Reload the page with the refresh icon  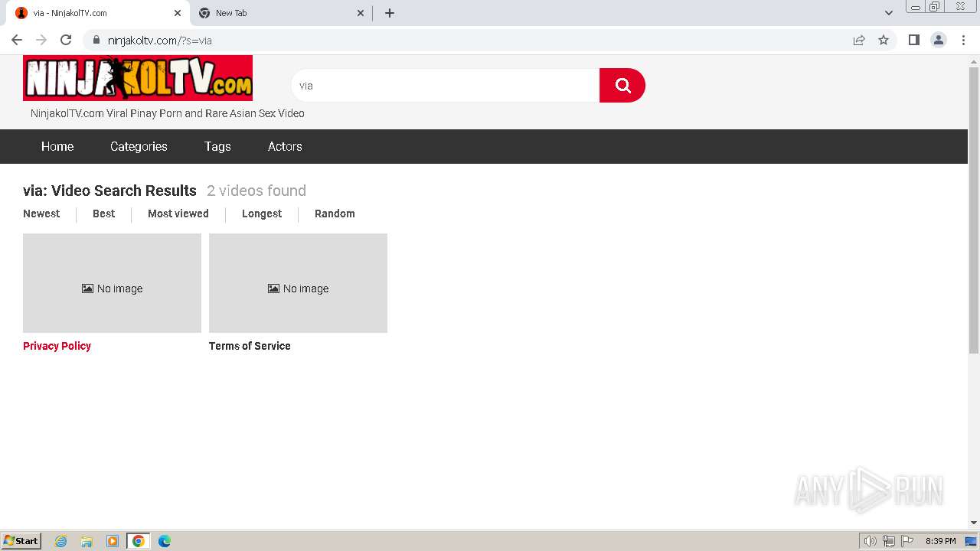click(x=66, y=40)
